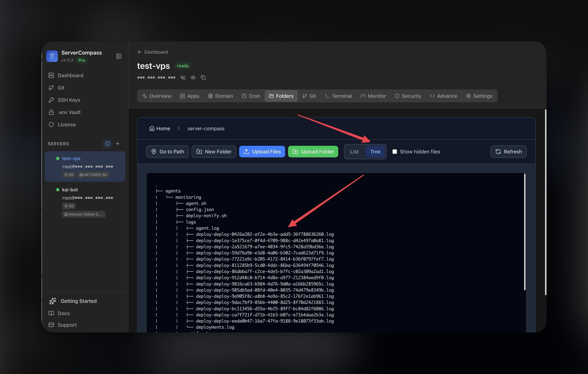This screenshot has height=374, width=588.
Task: Collapse the sidebar panel icon
Action: [119, 56]
